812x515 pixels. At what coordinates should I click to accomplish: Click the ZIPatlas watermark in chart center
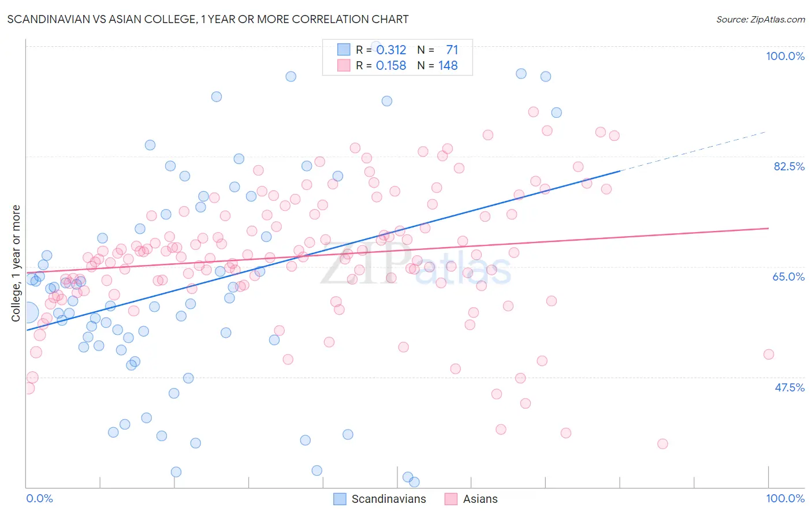(416, 264)
